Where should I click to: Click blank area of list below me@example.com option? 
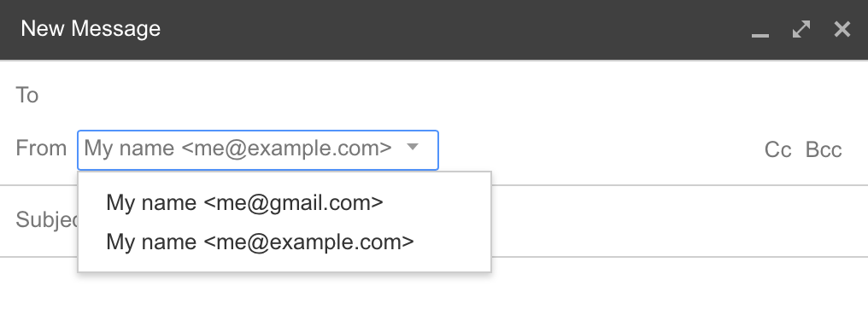(284, 265)
